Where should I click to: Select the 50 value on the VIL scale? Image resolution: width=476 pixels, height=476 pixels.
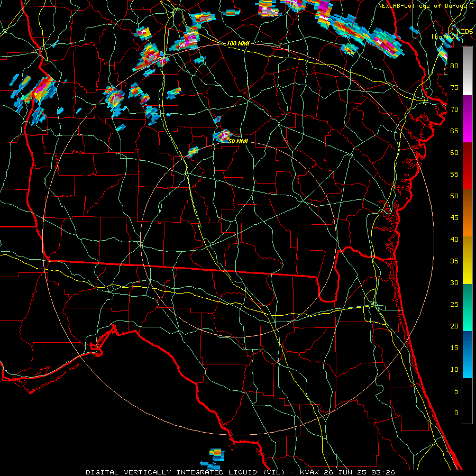[x=454, y=196]
